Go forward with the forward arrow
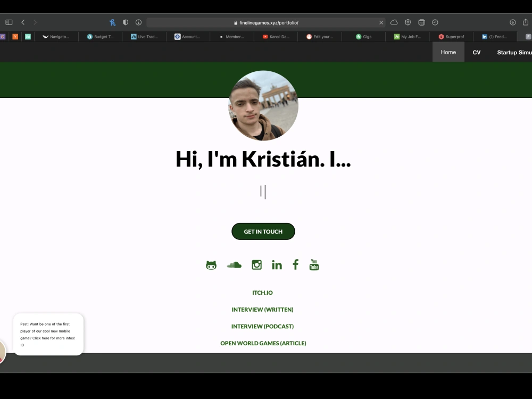Viewport: 532px width, 399px height. coord(35,22)
